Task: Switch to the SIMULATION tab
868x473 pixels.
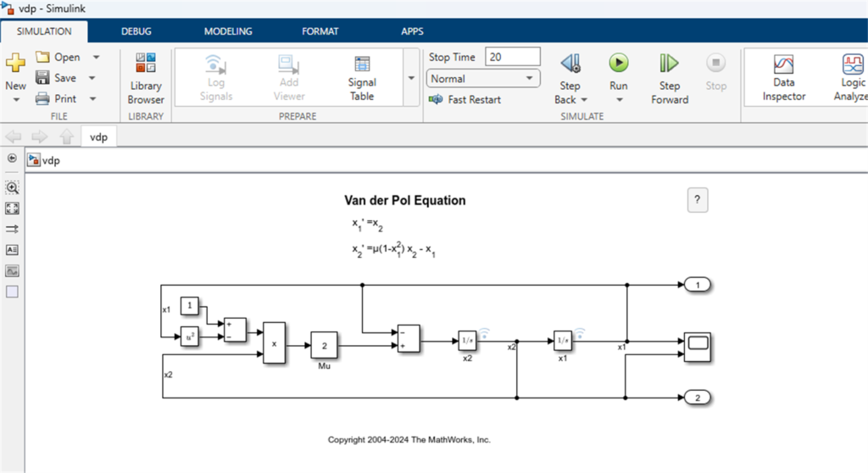Action: coord(44,31)
